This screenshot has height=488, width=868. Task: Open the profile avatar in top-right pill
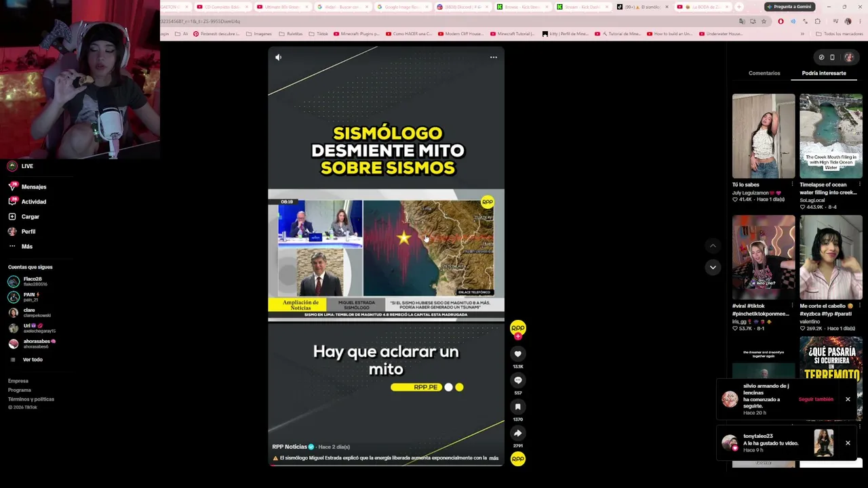(x=848, y=58)
